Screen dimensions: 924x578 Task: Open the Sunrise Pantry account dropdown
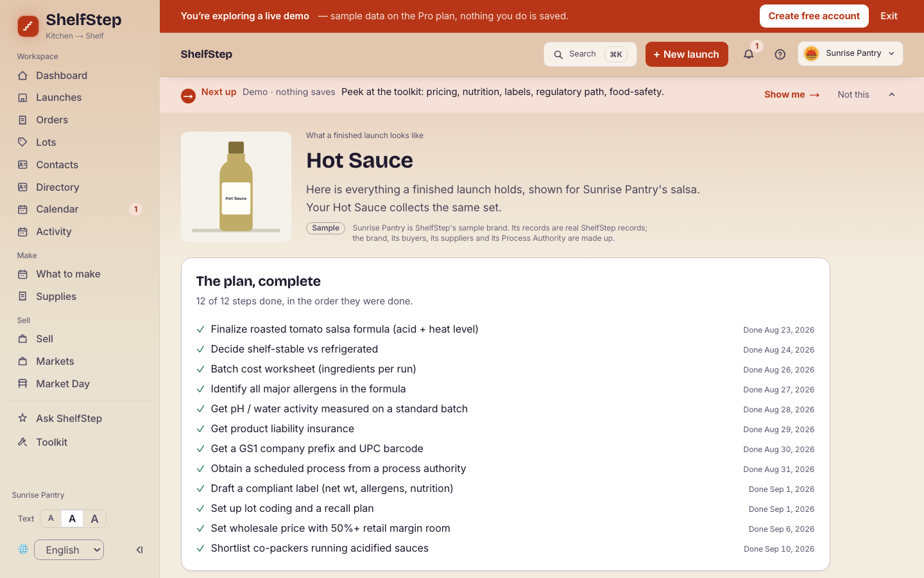click(x=850, y=54)
